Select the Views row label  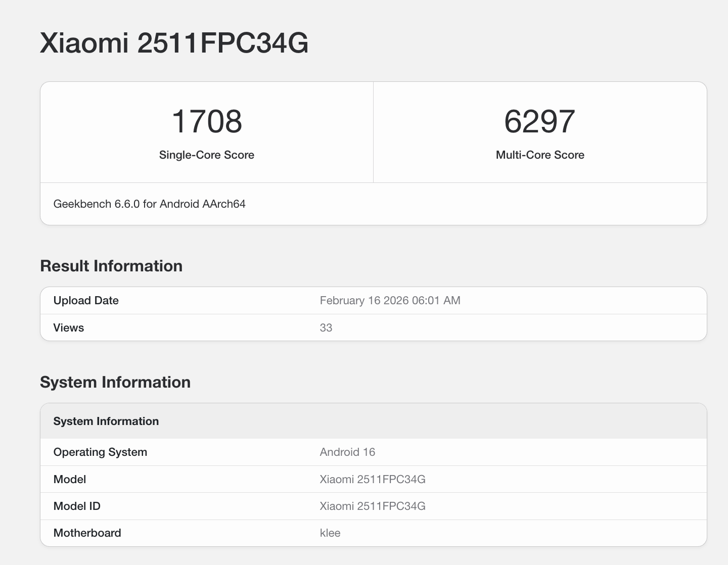69,328
